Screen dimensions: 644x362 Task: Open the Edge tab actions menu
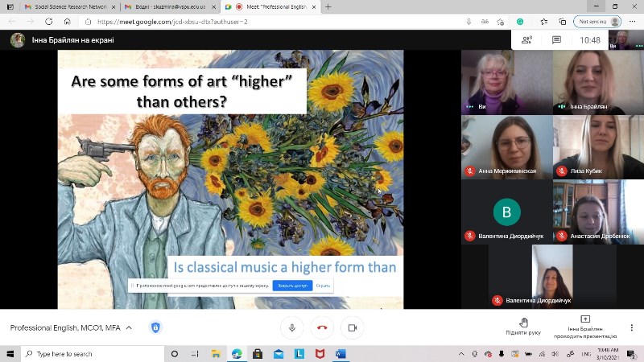point(10,7)
